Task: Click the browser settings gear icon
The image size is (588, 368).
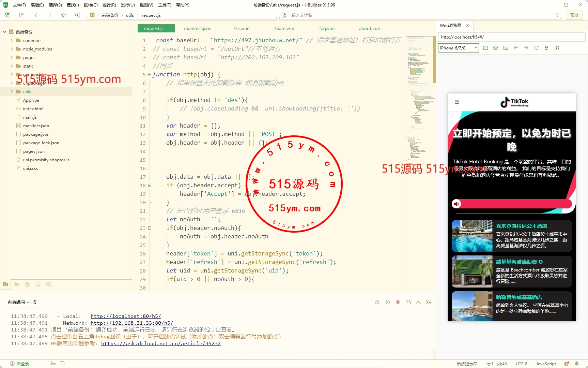Action: [x=495, y=48]
